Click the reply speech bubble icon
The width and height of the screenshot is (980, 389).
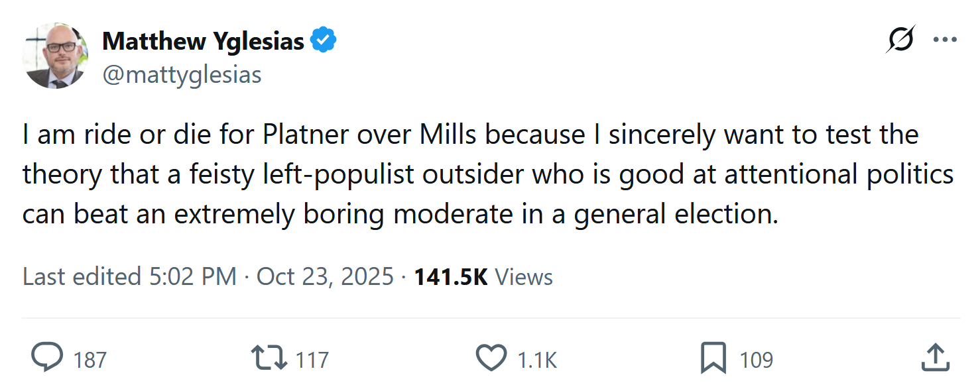48,359
